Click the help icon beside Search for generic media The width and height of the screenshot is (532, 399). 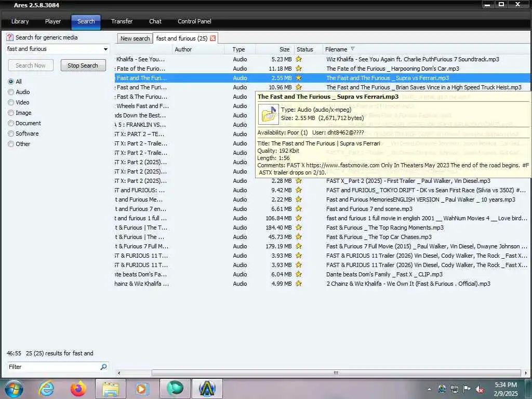(10, 37)
